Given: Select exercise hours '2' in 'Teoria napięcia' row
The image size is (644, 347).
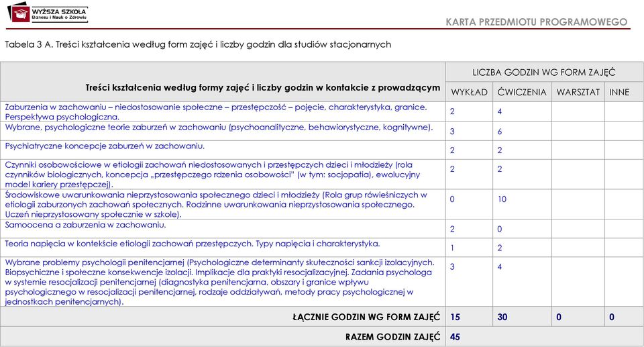Looking at the screenshot, I should pos(500,248).
